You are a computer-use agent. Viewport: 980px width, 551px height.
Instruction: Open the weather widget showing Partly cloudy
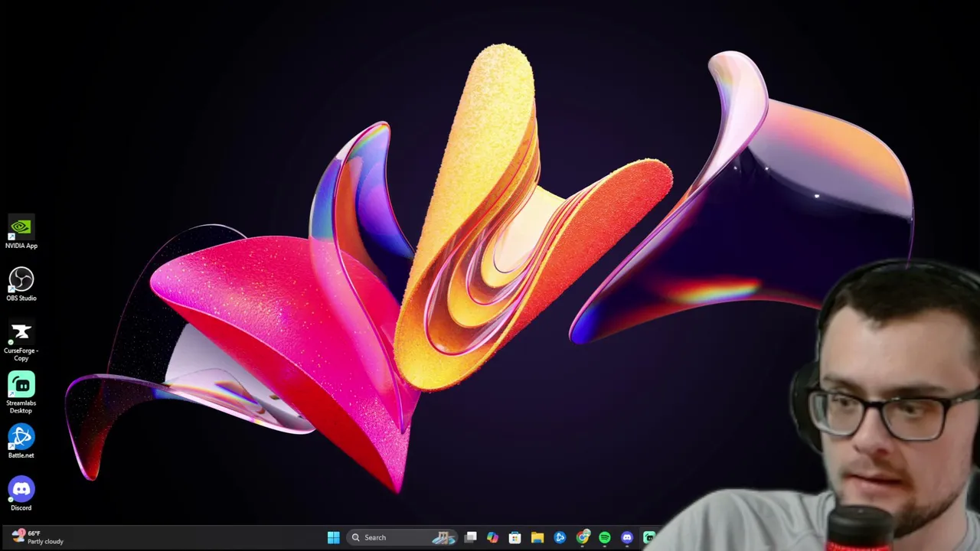click(36, 537)
